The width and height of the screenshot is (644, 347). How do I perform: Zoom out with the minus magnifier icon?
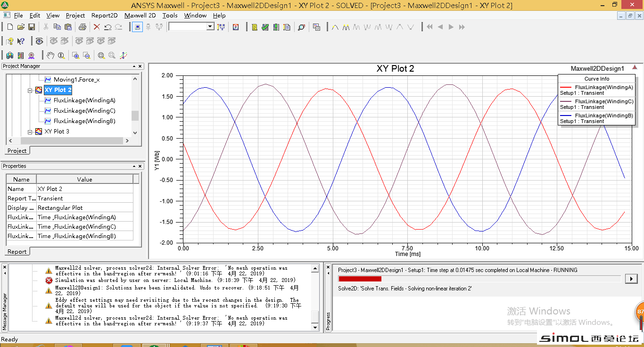87,55
